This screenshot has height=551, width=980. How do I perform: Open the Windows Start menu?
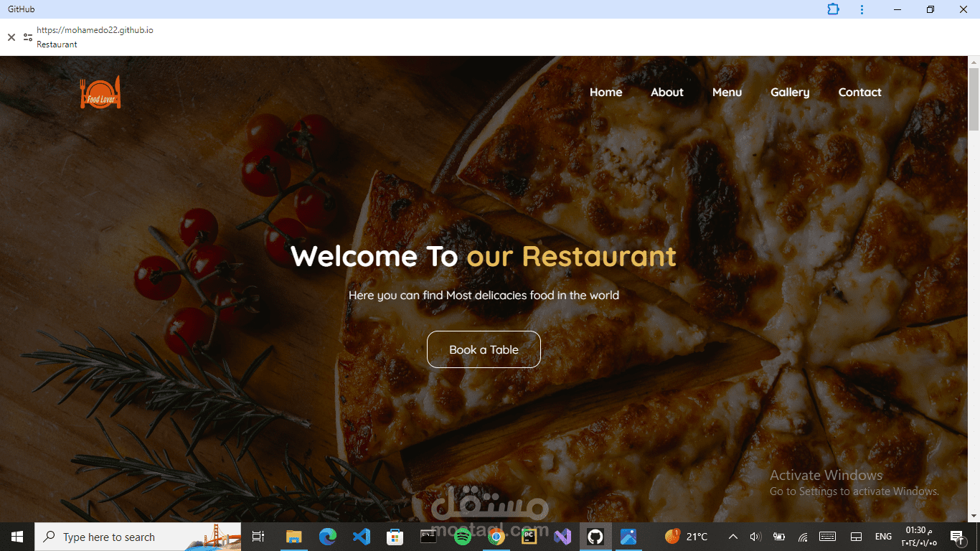tap(17, 537)
